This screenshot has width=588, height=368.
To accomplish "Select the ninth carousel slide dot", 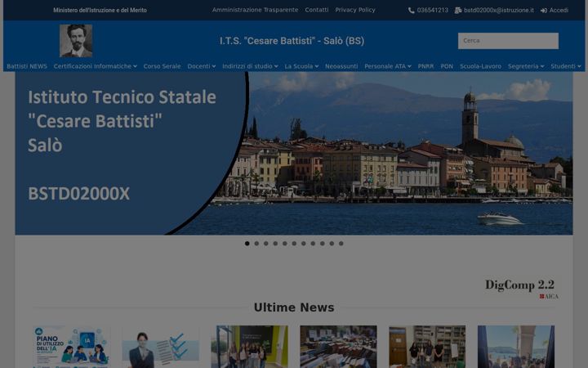I will [322, 244].
